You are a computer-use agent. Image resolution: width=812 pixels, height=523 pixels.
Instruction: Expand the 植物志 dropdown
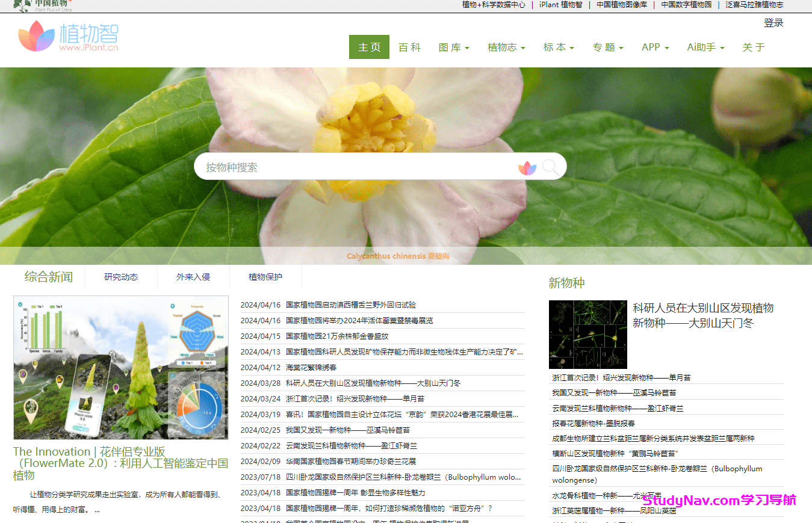[x=506, y=48]
